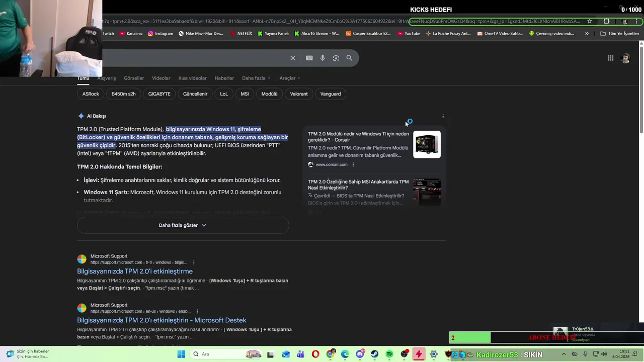Viewport: 644px width, 362px height.
Task: Expand the Daha fazla dropdown
Action: point(256,78)
